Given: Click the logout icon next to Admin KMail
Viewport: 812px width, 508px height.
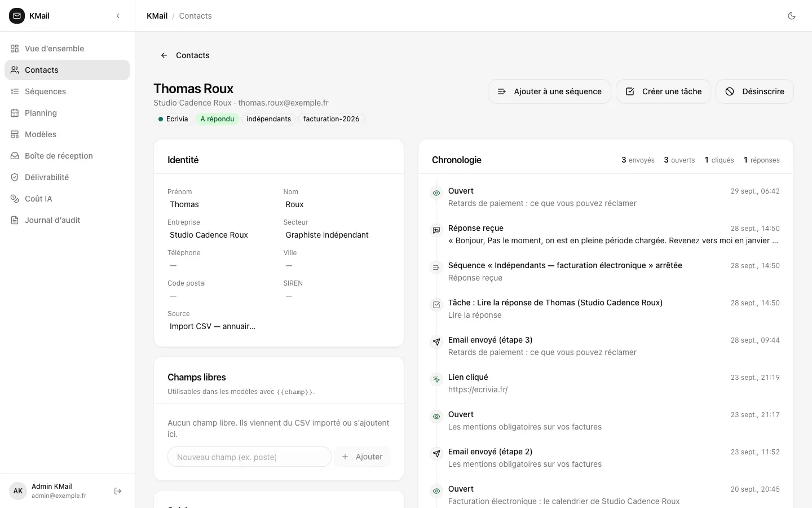Looking at the screenshot, I should click(x=118, y=491).
